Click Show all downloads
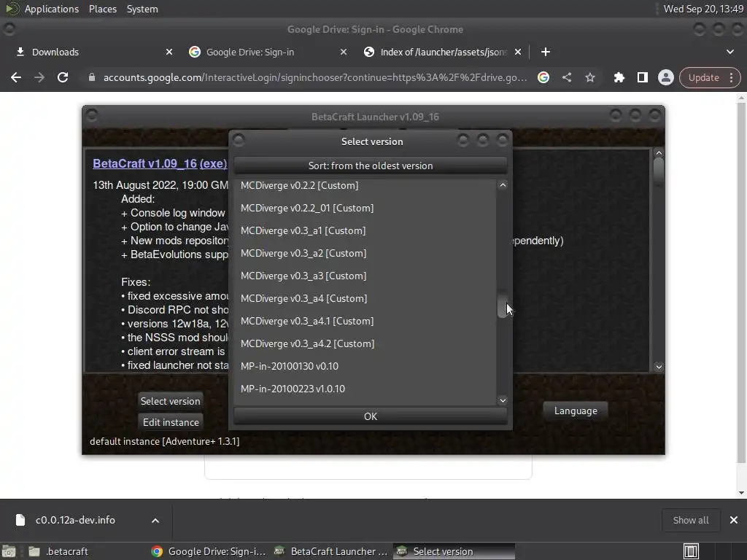The image size is (747, 560). 691,520
